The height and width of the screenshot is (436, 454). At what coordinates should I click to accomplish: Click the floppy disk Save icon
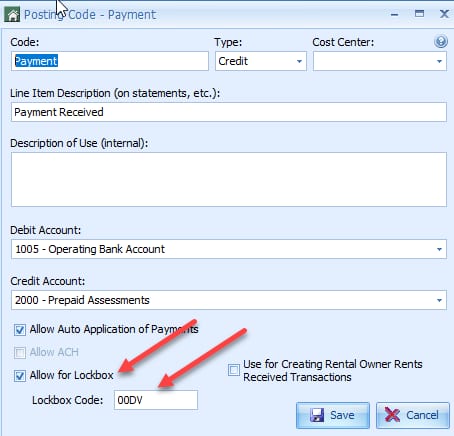pyautogui.click(x=316, y=415)
